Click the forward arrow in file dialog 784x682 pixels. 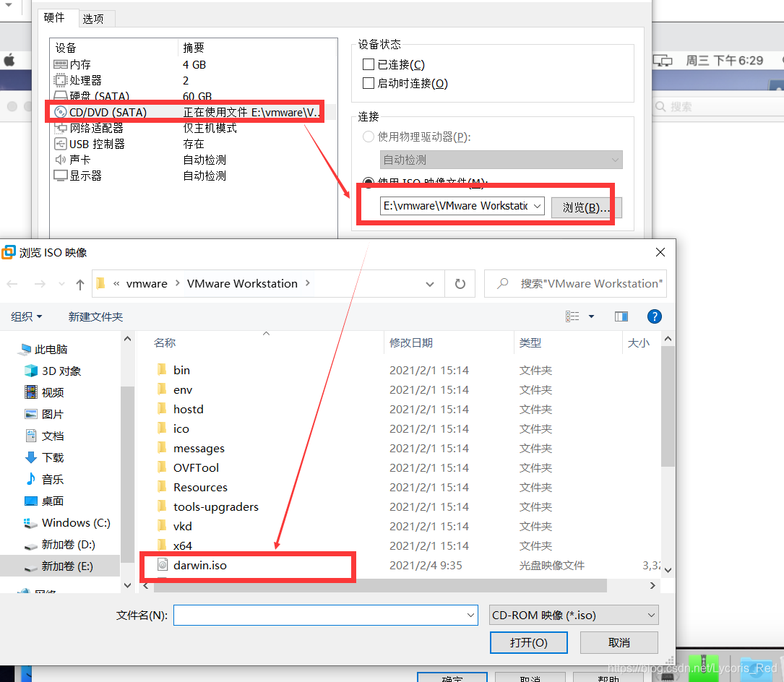[40, 284]
